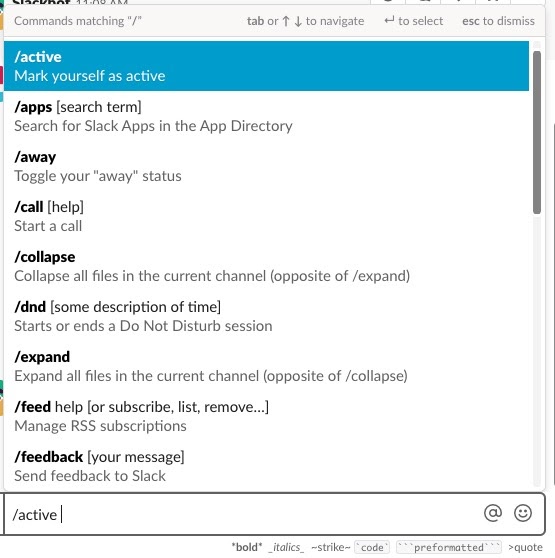Viewport: 555px width, 558px height.
Task: Click the command list scrollbar thumb
Action: pos(537,132)
